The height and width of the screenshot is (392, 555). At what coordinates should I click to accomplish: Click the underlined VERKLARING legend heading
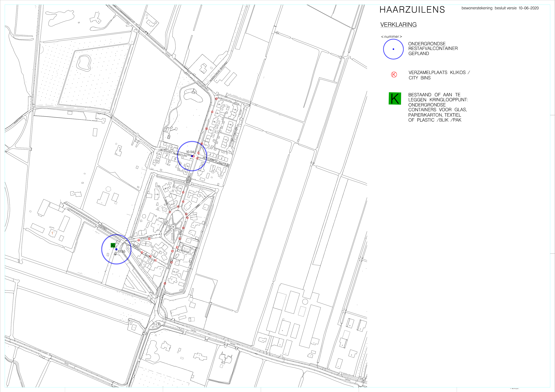398,25
